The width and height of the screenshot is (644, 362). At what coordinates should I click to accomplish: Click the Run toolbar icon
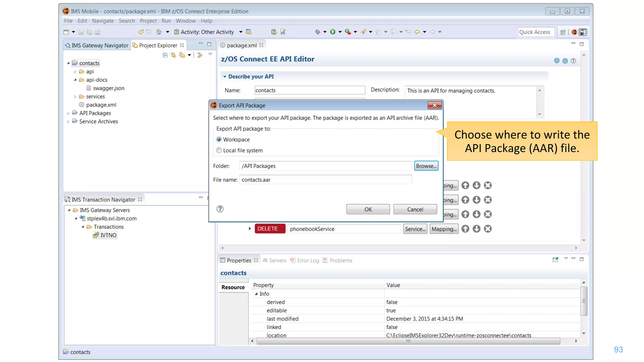333,32
